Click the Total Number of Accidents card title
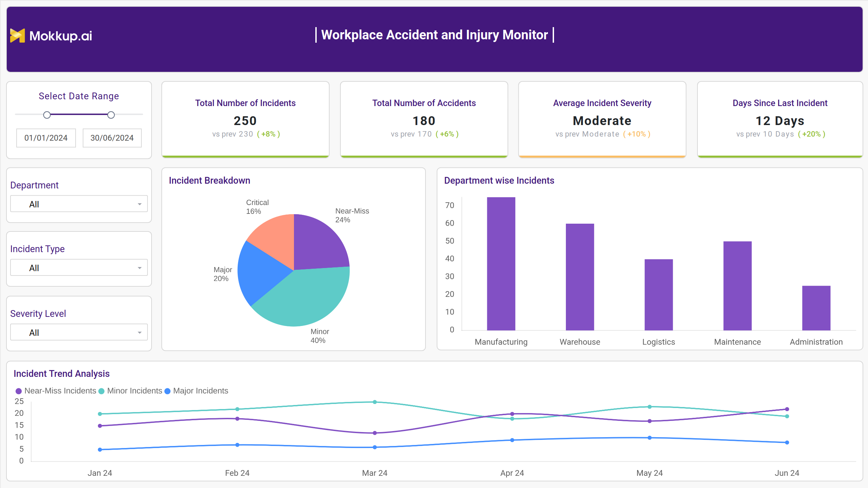This screenshot has height=488, width=868. 424,103
